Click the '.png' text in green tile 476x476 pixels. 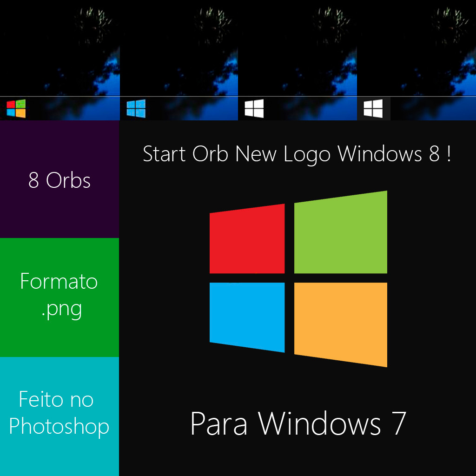pyautogui.click(x=62, y=310)
